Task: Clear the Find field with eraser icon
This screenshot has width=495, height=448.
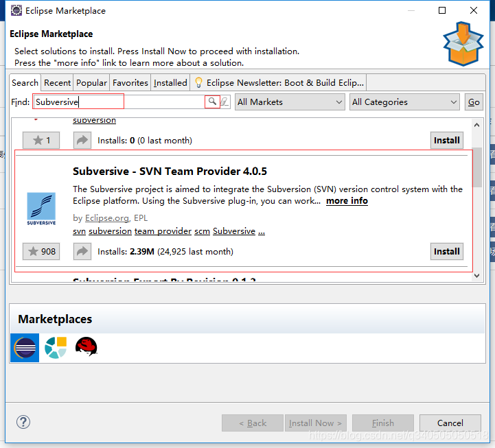Action: (x=225, y=102)
